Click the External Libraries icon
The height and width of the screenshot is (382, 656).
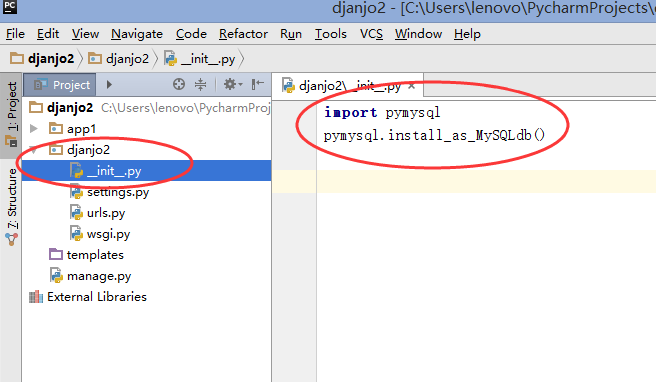[x=36, y=297]
